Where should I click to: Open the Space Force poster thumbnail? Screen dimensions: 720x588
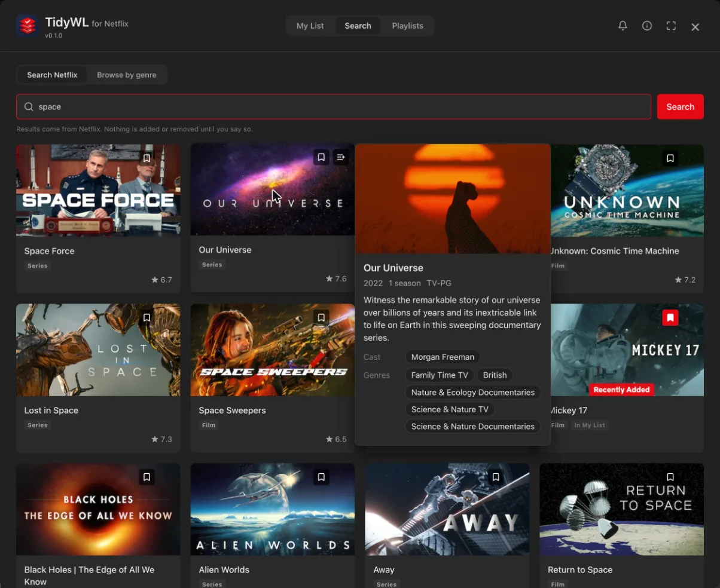point(98,191)
